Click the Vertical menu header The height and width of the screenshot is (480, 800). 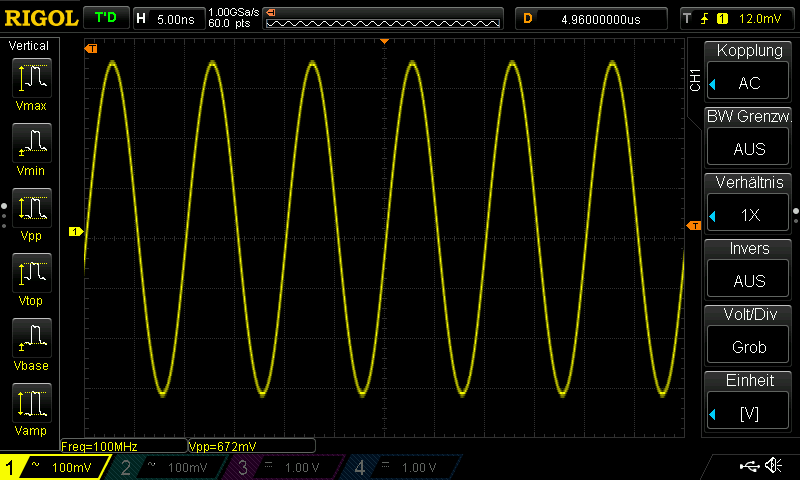tap(29, 46)
